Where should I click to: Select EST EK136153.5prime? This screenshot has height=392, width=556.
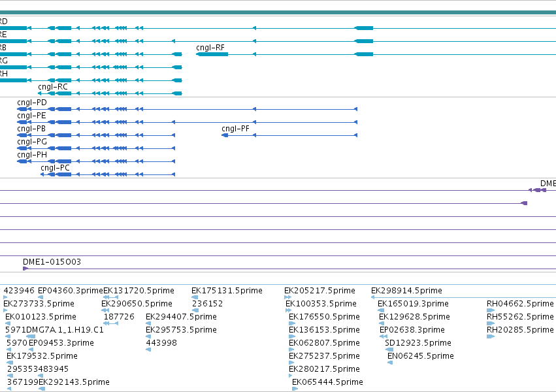325,330
